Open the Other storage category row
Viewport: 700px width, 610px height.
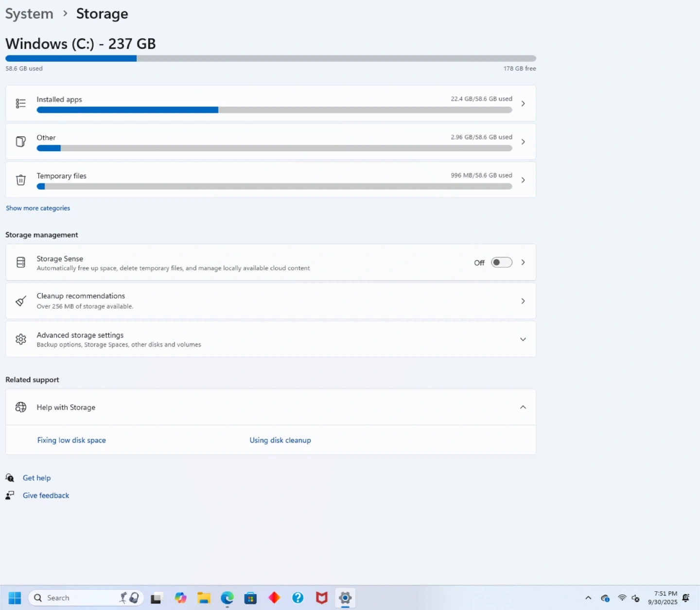coord(270,141)
